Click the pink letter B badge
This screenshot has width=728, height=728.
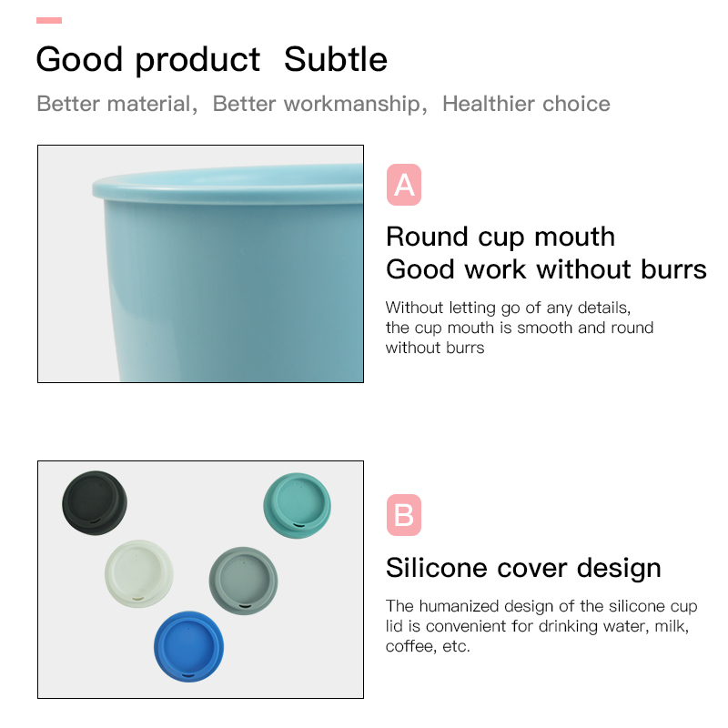pos(404,515)
